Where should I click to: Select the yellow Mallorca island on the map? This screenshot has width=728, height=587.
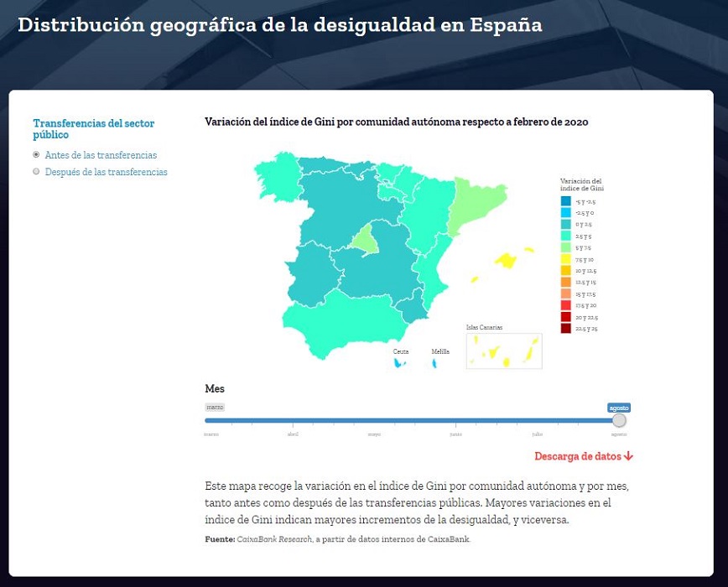coord(506,260)
